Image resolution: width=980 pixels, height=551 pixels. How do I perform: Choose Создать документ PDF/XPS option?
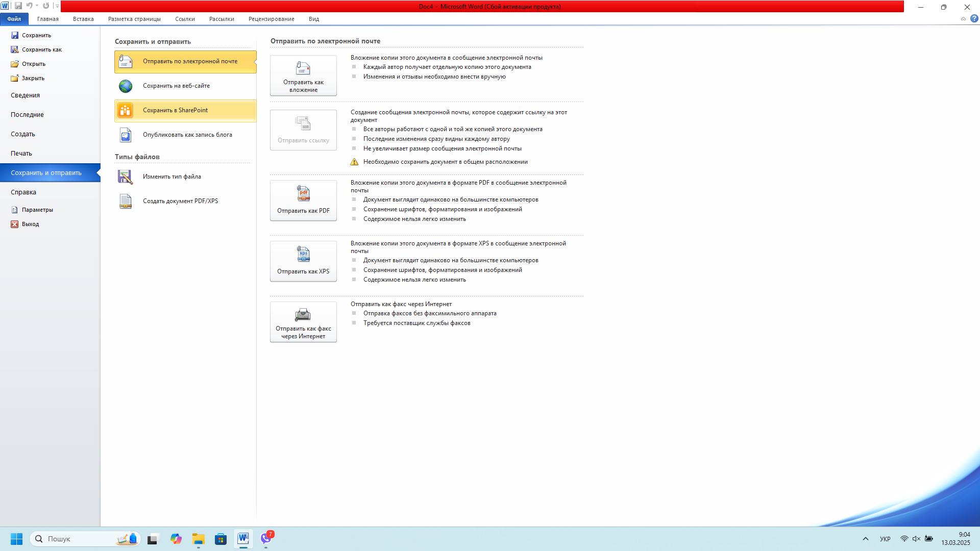tap(185, 201)
